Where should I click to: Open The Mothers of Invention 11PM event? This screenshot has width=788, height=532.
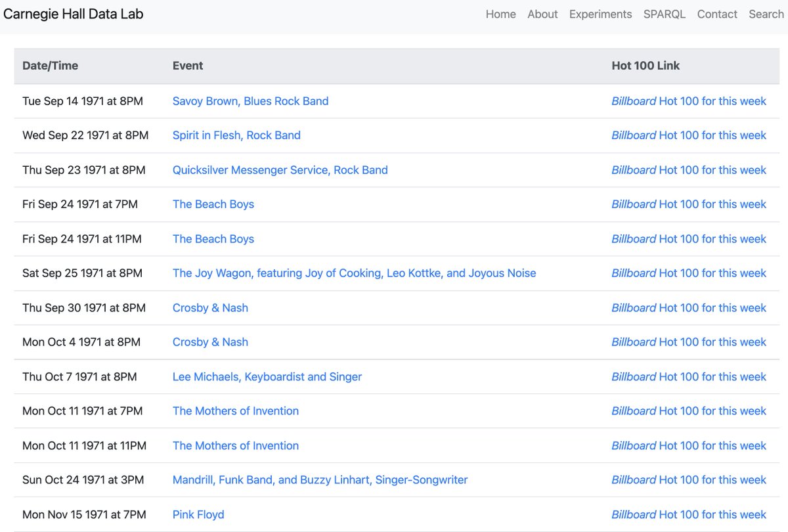click(x=236, y=446)
